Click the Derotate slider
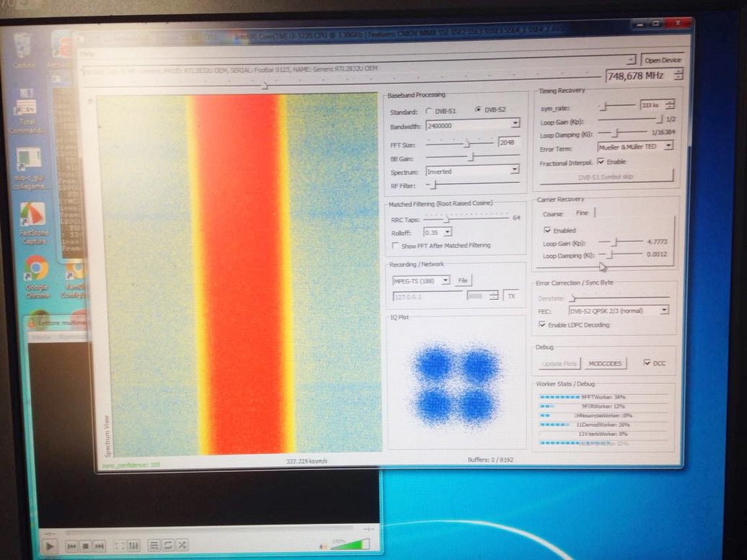Viewport: 747px width, 560px height. click(619, 298)
